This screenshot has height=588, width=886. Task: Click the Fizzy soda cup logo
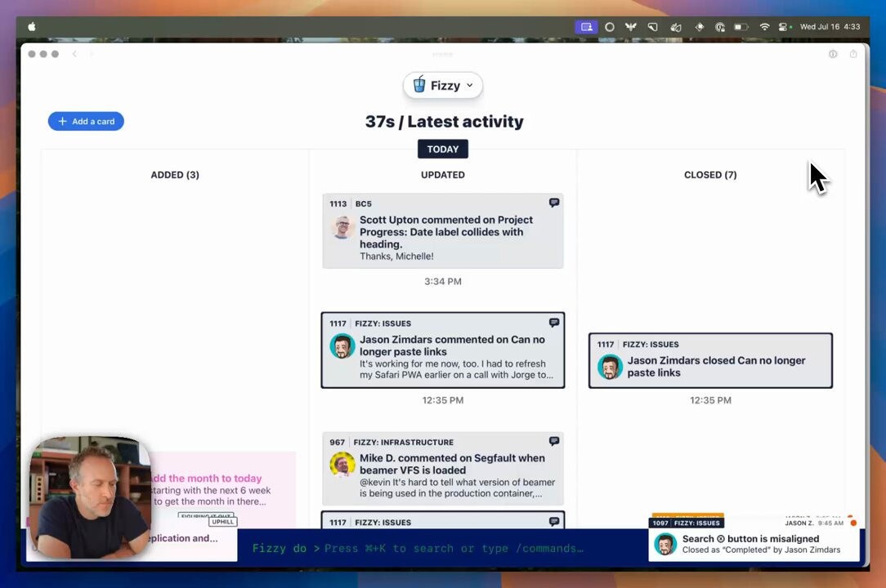(418, 84)
